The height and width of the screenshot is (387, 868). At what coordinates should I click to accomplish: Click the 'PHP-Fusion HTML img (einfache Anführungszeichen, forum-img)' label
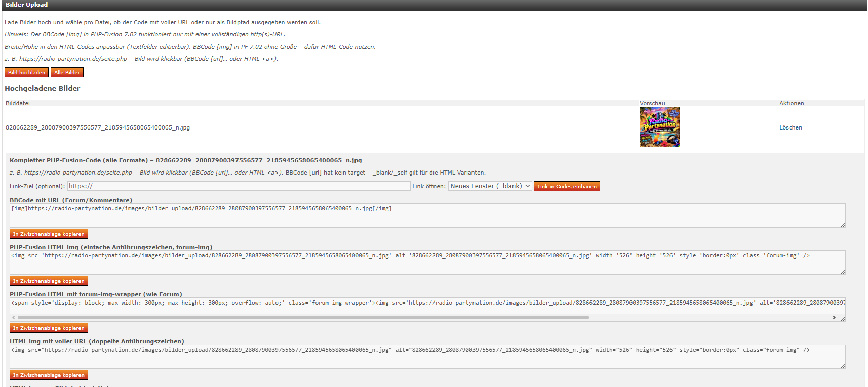pos(111,247)
